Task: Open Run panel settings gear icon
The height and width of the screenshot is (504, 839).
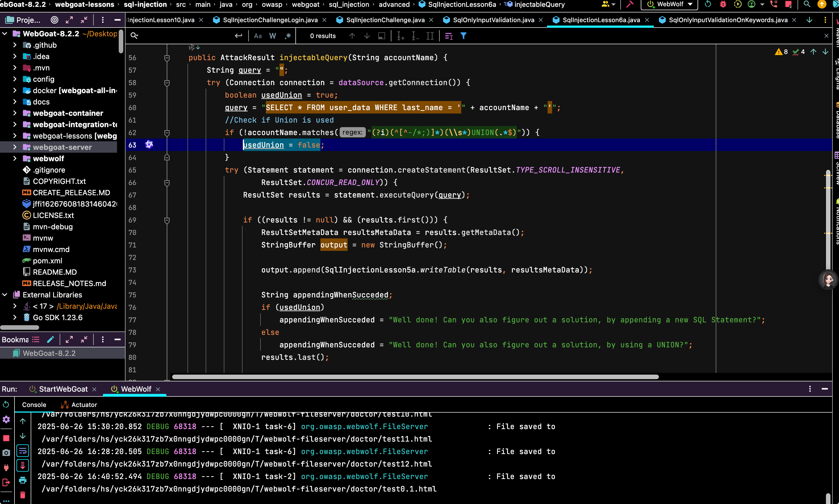Action: coord(6,419)
